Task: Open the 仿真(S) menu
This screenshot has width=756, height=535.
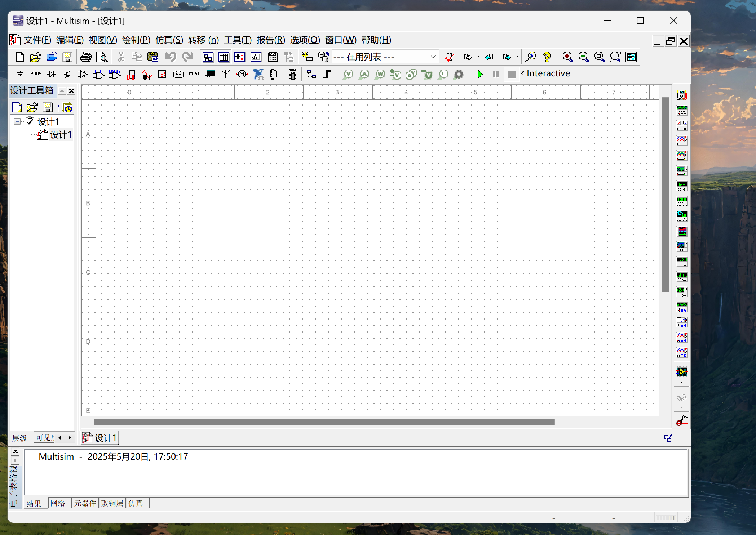Action: coord(169,40)
